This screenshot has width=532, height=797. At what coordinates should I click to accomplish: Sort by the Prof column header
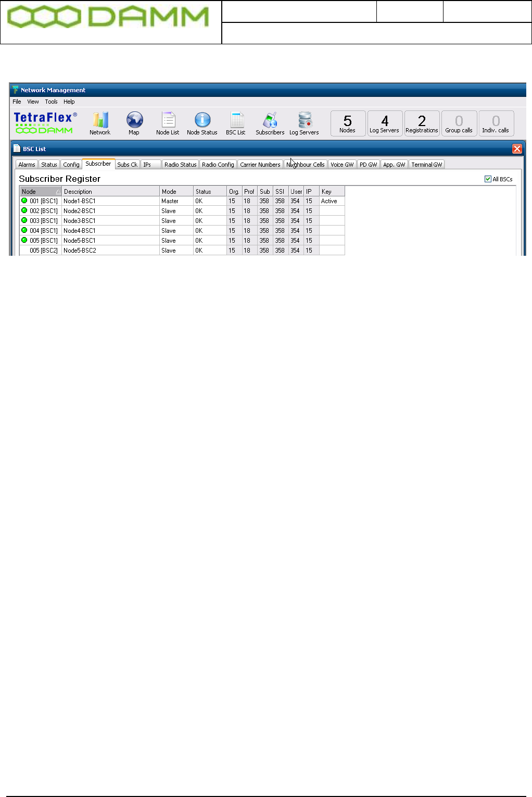(249, 192)
